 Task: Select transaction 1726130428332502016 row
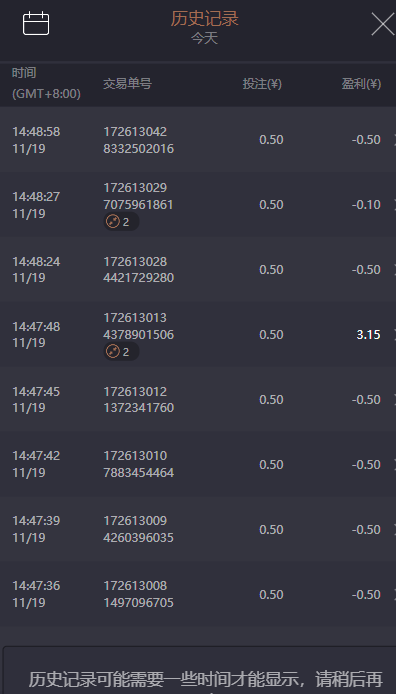pyautogui.click(x=198, y=140)
